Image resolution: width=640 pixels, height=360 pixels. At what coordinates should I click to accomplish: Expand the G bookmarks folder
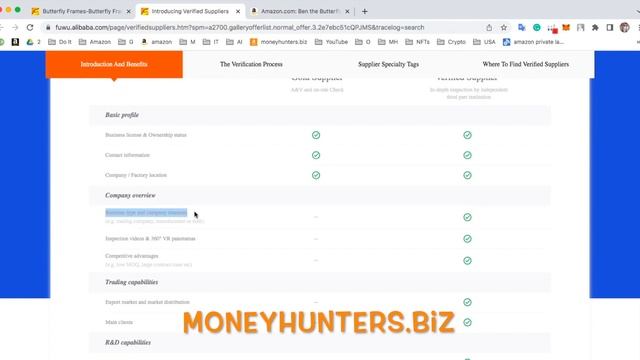pos(126,42)
